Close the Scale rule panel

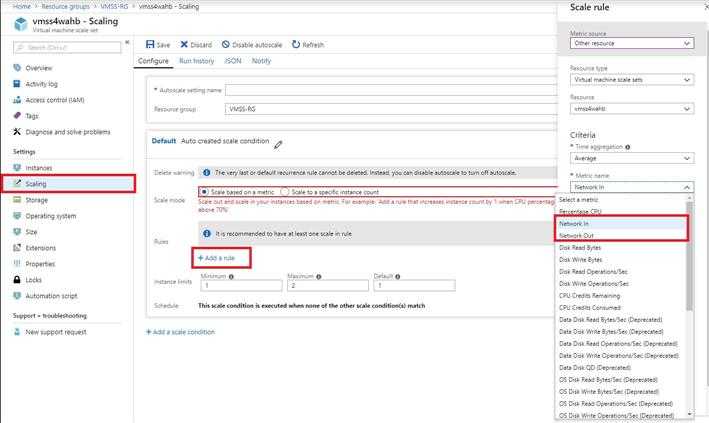(705, 7)
